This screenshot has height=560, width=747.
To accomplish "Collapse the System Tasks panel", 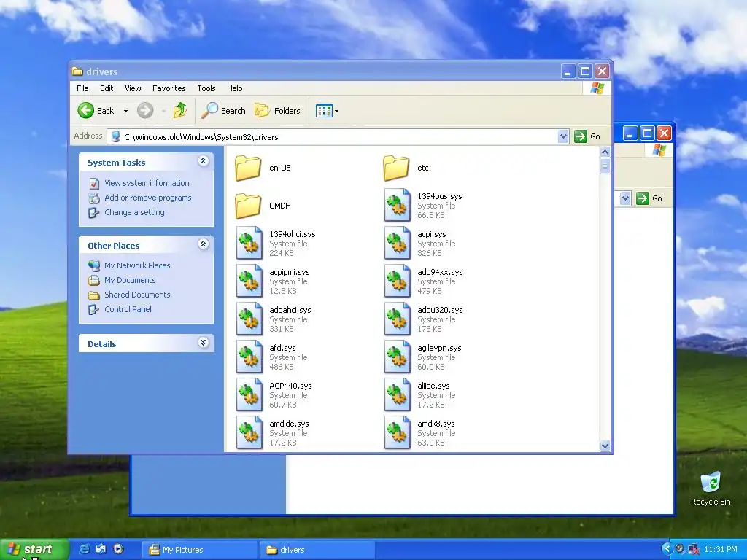I will pyautogui.click(x=204, y=161).
